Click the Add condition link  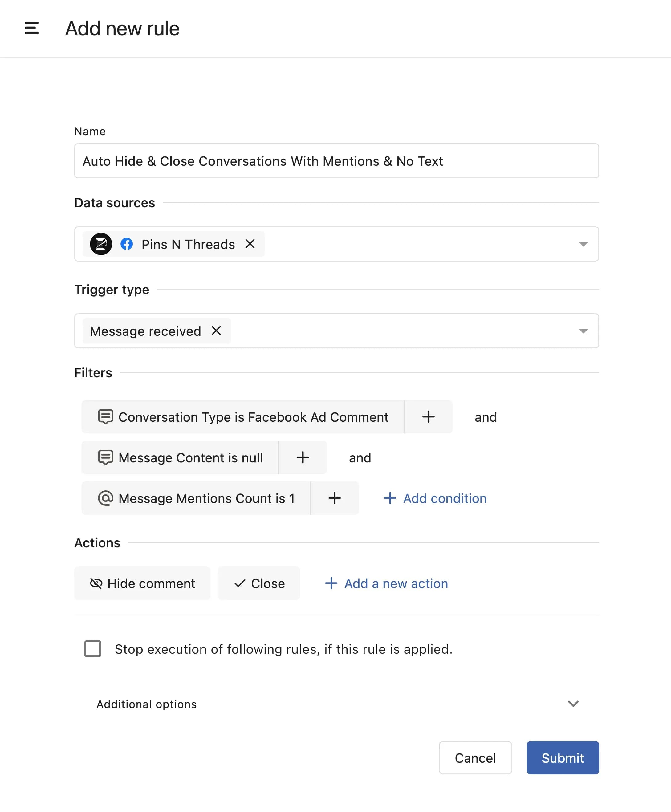(x=435, y=498)
